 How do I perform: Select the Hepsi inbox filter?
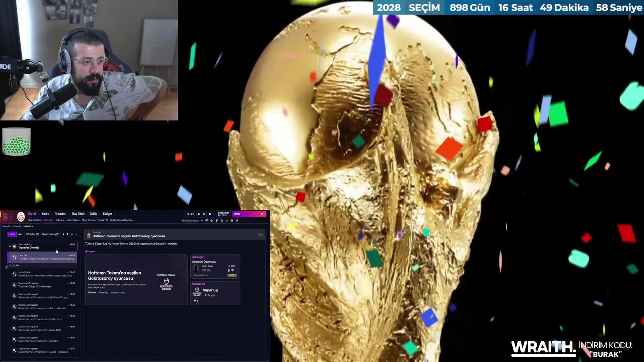coord(12,234)
